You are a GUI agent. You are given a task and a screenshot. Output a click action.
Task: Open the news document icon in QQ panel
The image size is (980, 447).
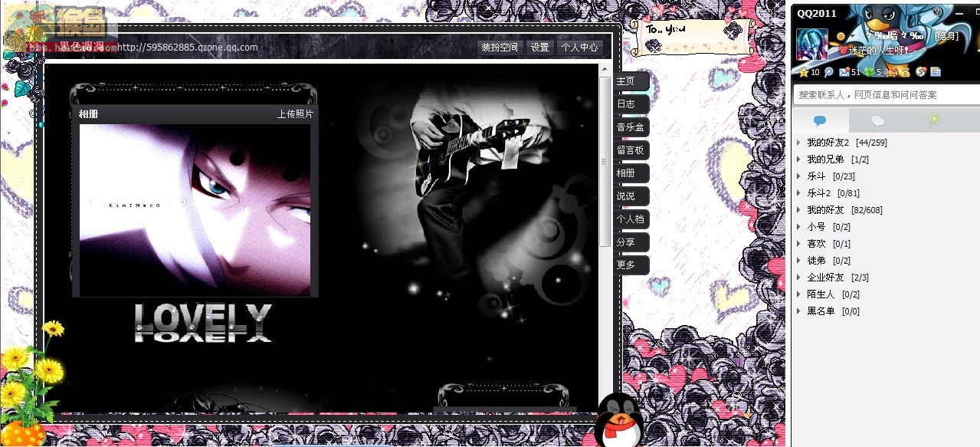[935, 72]
